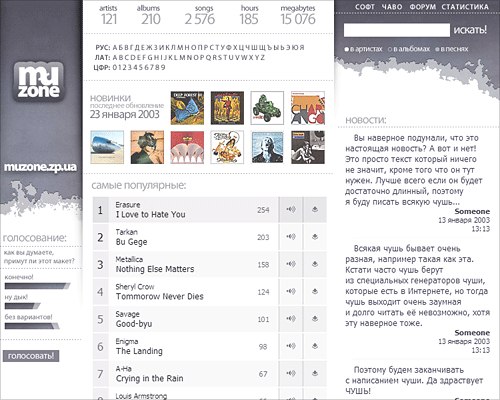This screenshot has height=400, width=500.
Task: Listen to Tarkan 'Bu Gege' speaker icon
Action: coord(291,237)
